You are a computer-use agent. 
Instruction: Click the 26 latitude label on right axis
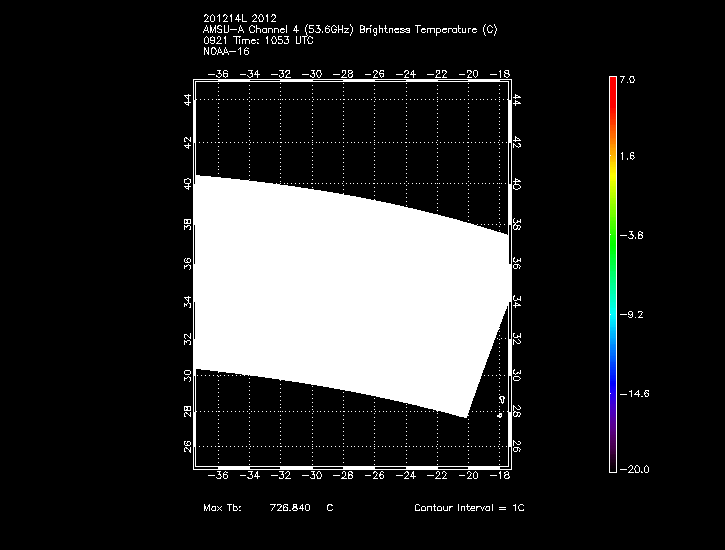coord(517,447)
